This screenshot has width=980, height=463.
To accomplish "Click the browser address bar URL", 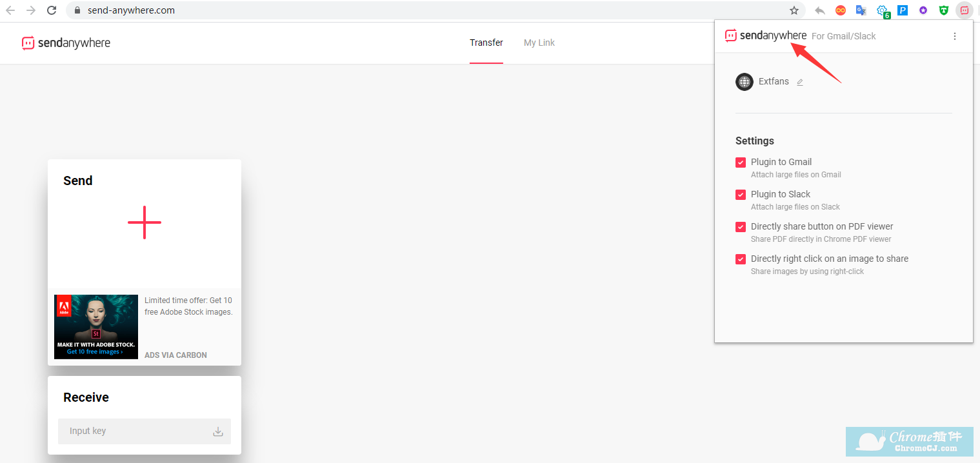I will point(132,10).
